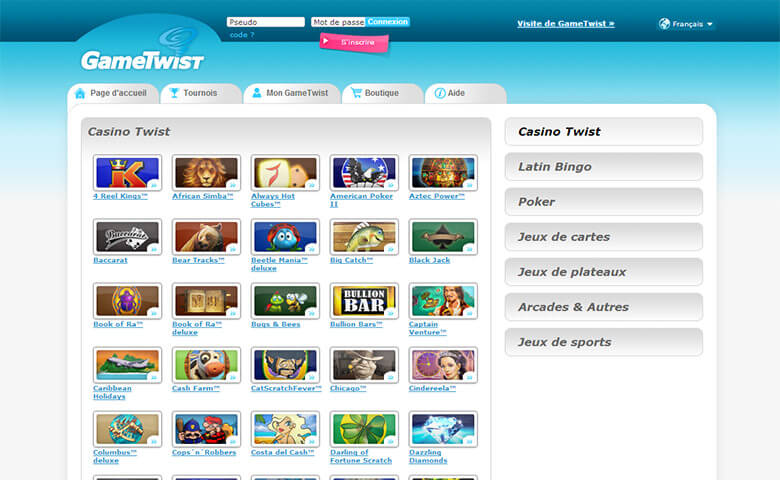Image resolution: width=780 pixels, height=480 pixels.
Task: Focus the Mot de passe field
Action: [x=338, y=22]
